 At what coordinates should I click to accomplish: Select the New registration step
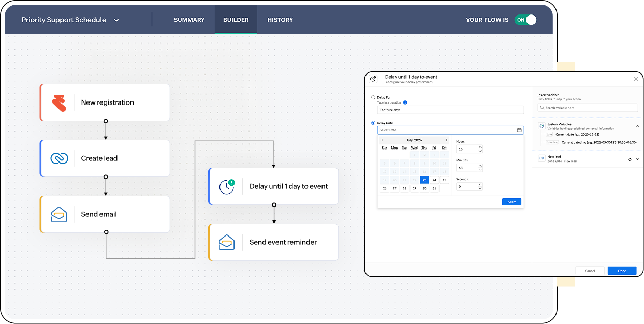pos(105,102)
